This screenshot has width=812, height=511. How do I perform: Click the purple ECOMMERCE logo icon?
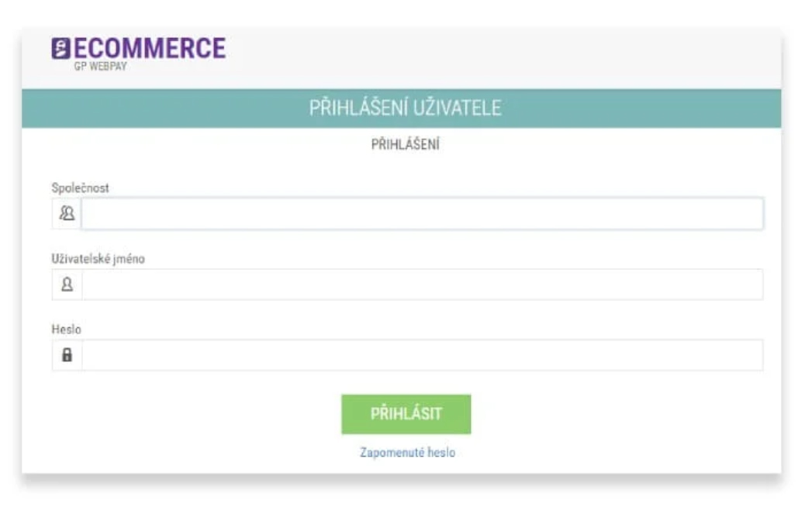(x=60, y=49)
